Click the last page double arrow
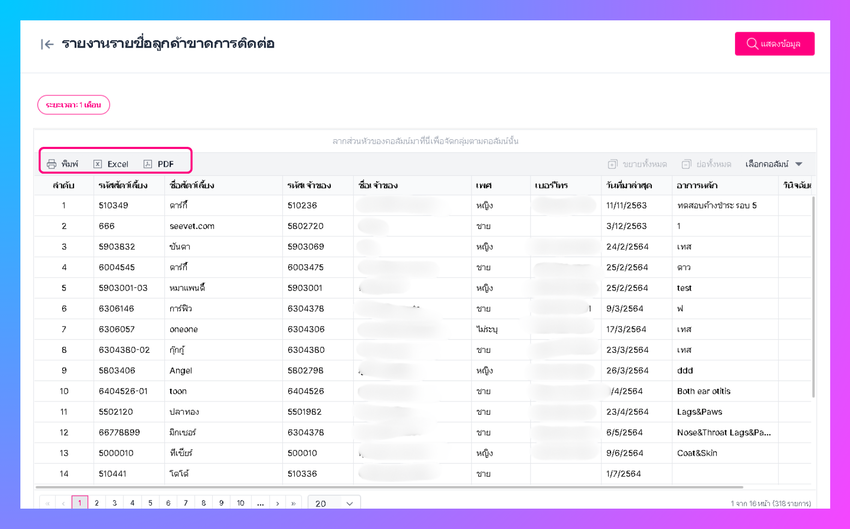Image resolution: width=850 pixels, height=529 pixels. pos(293,503)
